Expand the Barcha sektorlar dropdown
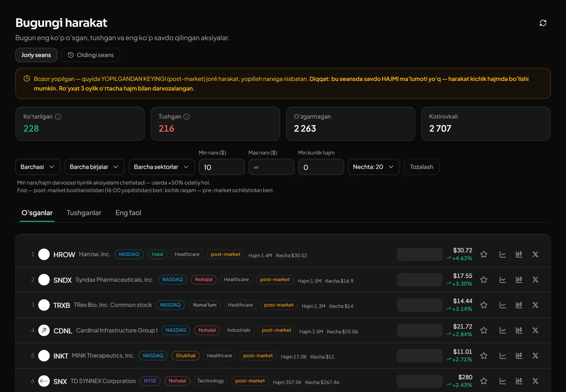The height and width of the screenshot is (392, 566). (x=162, y=167)
